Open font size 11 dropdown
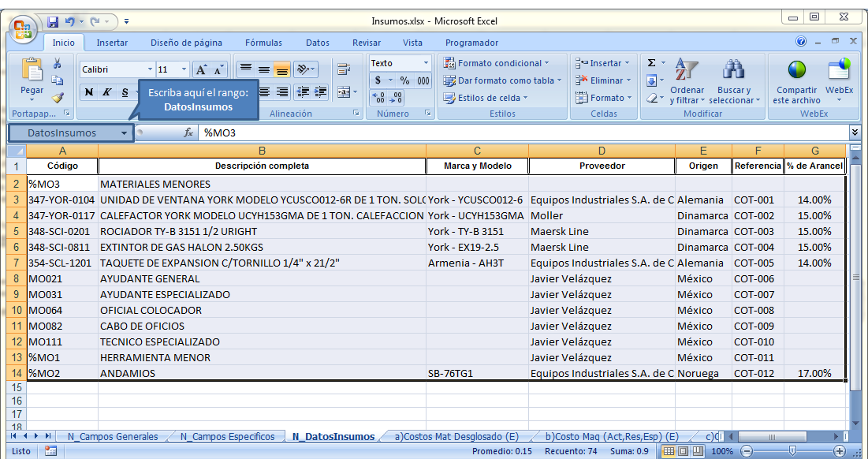 tap(184, 69)
